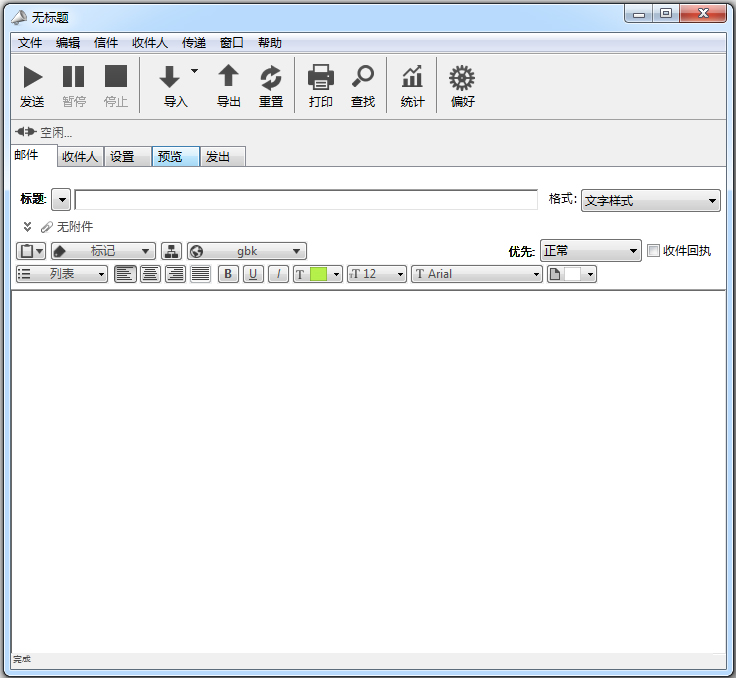This screenshot has width=736, height=678.
Task: Open the 收件人 menu in menu bar
Action: 149,43
